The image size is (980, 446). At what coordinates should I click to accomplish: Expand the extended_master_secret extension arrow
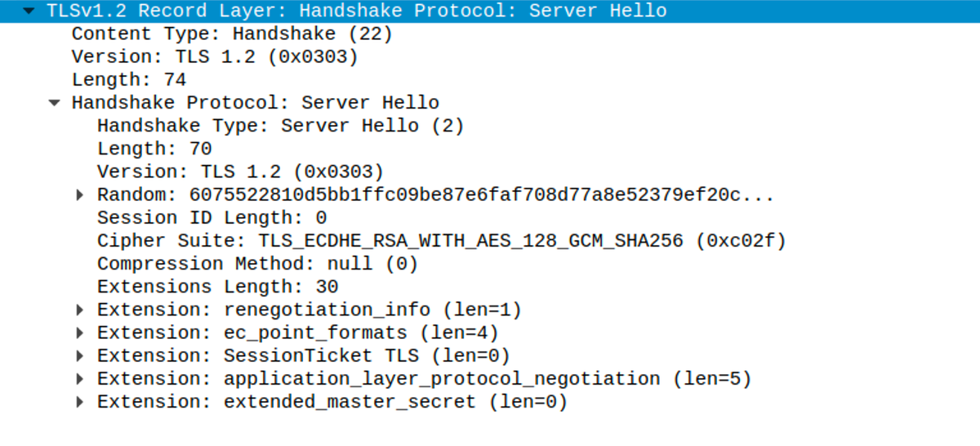tap(79, 402)
